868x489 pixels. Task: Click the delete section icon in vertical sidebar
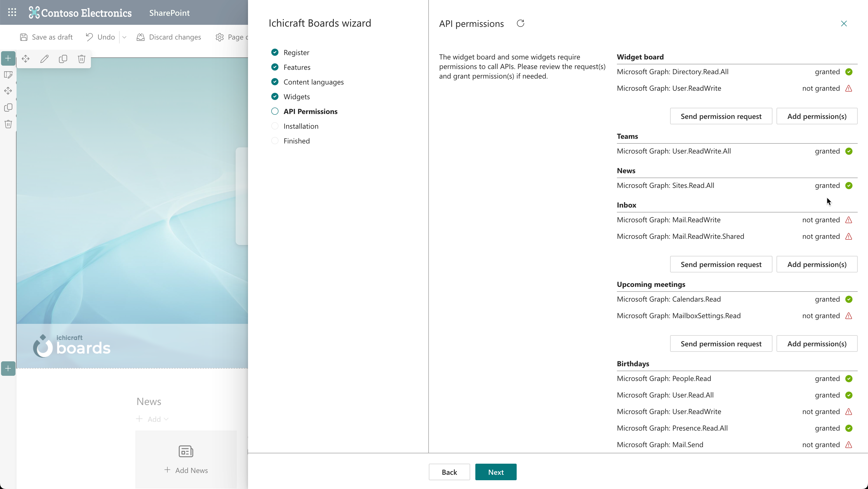8,124
